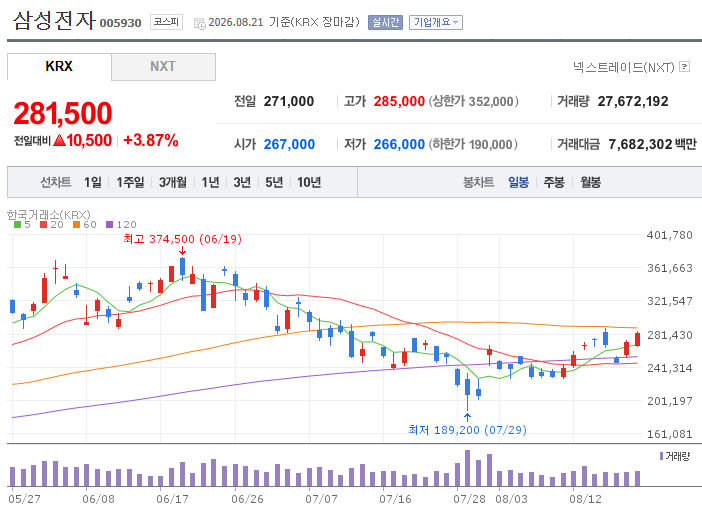Click the green 5-day average legend swatch

pyautogui.click(x=17, y=225)
